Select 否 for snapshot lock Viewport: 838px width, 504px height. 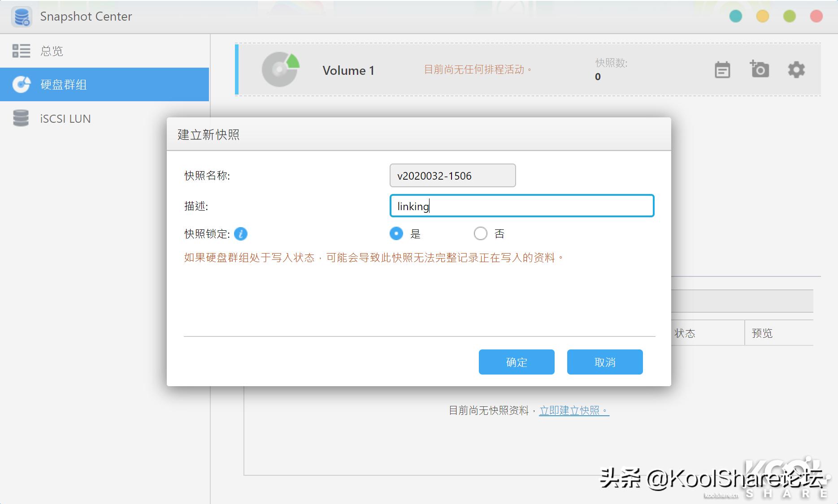click(x=481, y=233)
